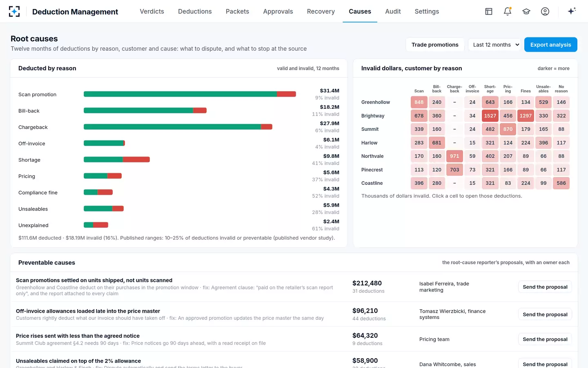
Task: Click the Unsaleables column header
Action: 543,89
